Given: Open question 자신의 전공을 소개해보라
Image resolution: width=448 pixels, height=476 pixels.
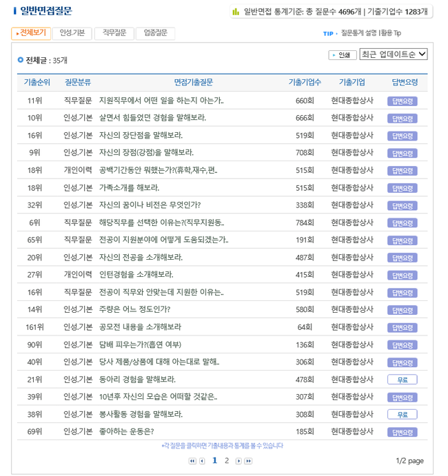Looking at the screenshot, I should click(x=141, y=258).
